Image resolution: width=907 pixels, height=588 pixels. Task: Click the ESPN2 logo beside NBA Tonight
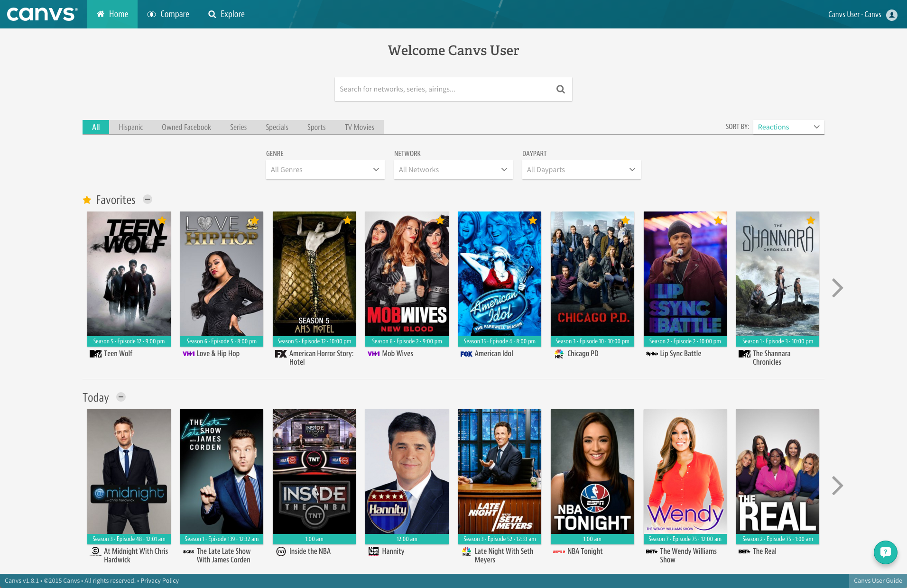[559, 551]
